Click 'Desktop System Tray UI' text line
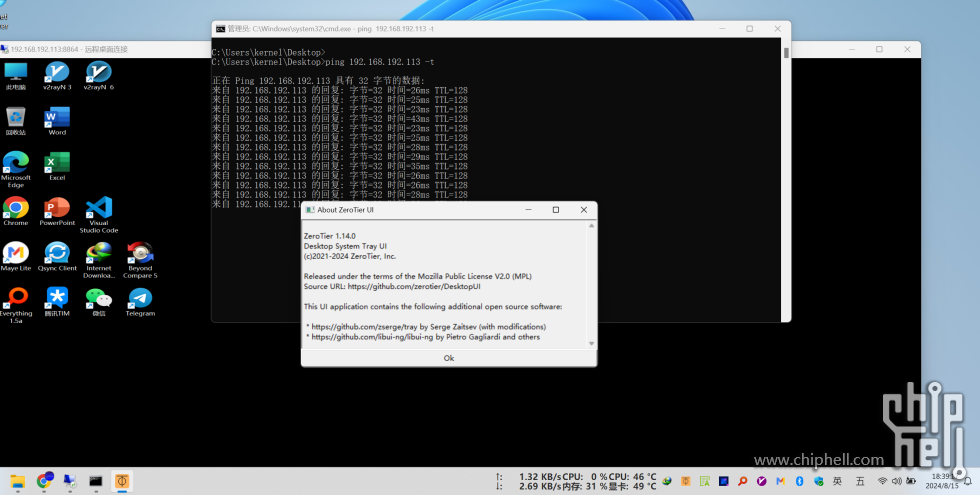980x495 pixels. coord(345,246)
